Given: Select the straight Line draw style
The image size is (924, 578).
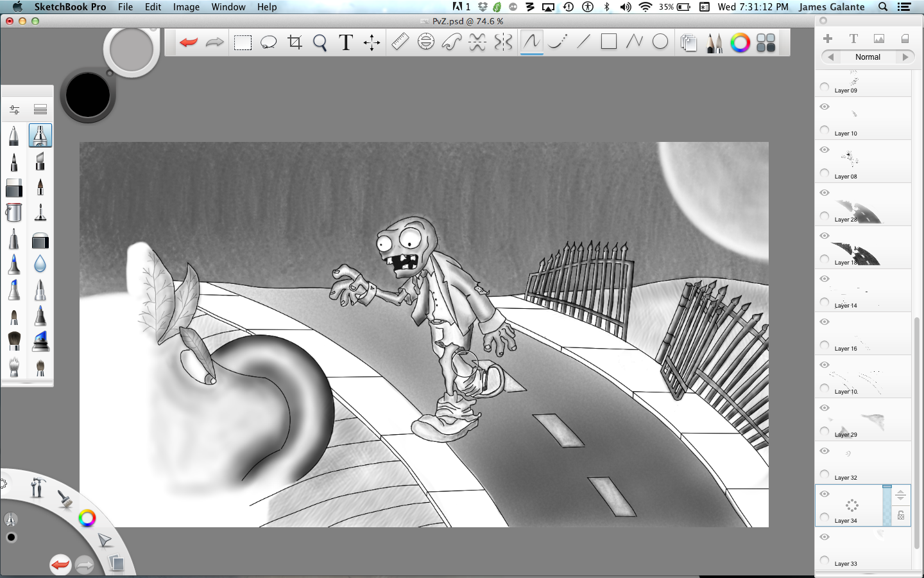Looking at the screenshot, I should (x=583, y=42).
